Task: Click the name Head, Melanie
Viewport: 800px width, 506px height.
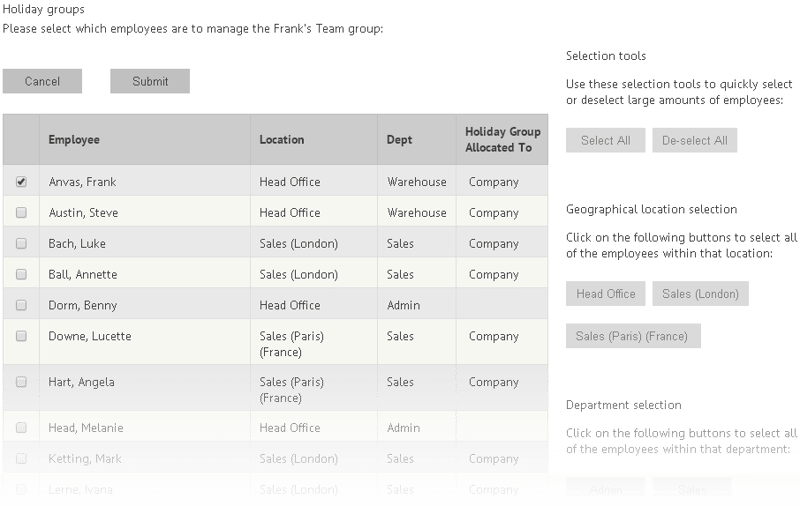Action: pos(86,428)
